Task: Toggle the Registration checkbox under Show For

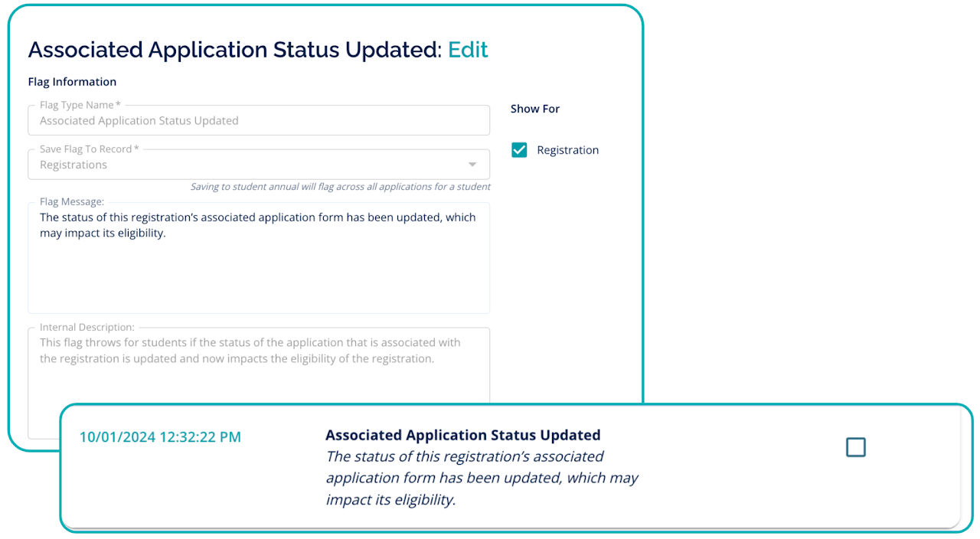Action: click(x=519, y=150)
